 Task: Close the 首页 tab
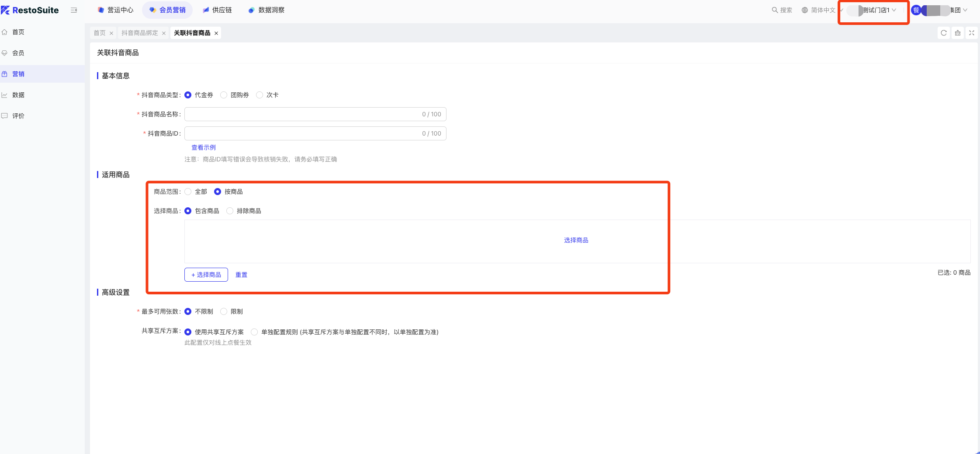[111, 33]
